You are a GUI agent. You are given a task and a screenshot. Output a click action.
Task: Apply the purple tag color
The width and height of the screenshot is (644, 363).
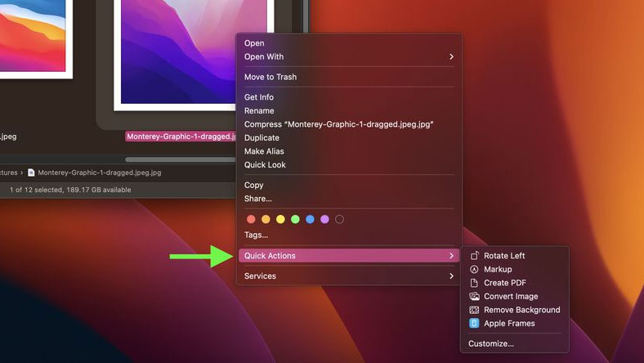pyautogui.click(x=325, y=219)
